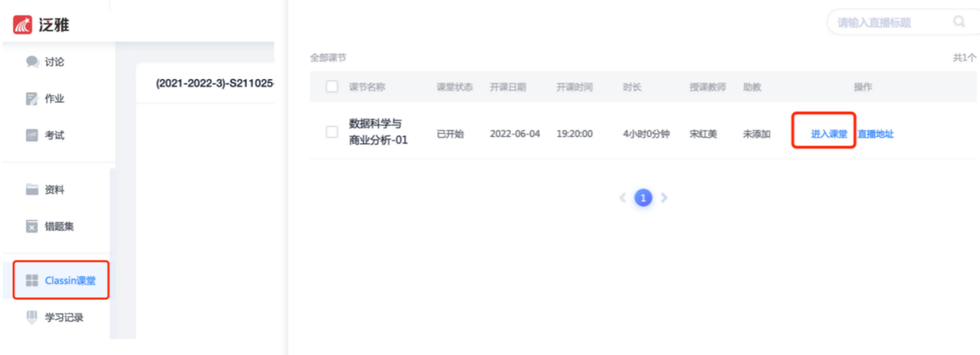
Task: Open the 讨论 discussion icon
Action: pos(32,62)
